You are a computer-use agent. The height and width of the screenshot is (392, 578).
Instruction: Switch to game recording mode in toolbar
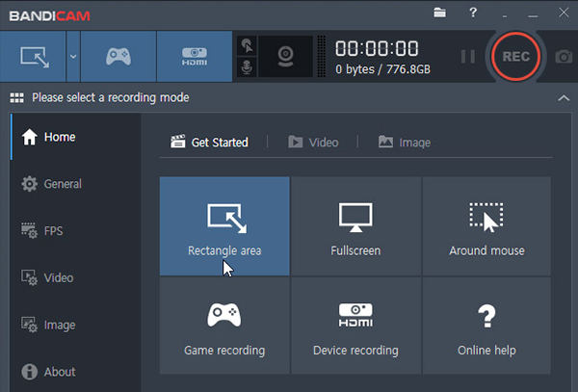(x=118, y=56)
